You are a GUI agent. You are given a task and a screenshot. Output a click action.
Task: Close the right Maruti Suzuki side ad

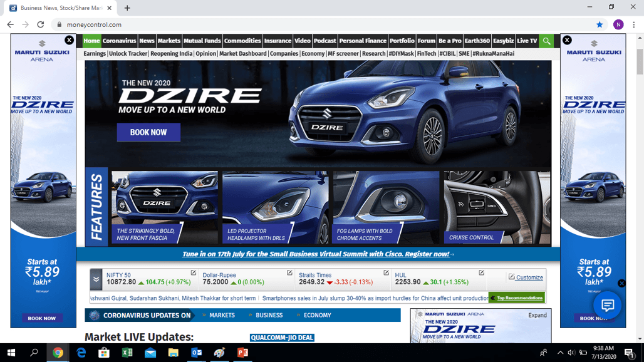567,40
